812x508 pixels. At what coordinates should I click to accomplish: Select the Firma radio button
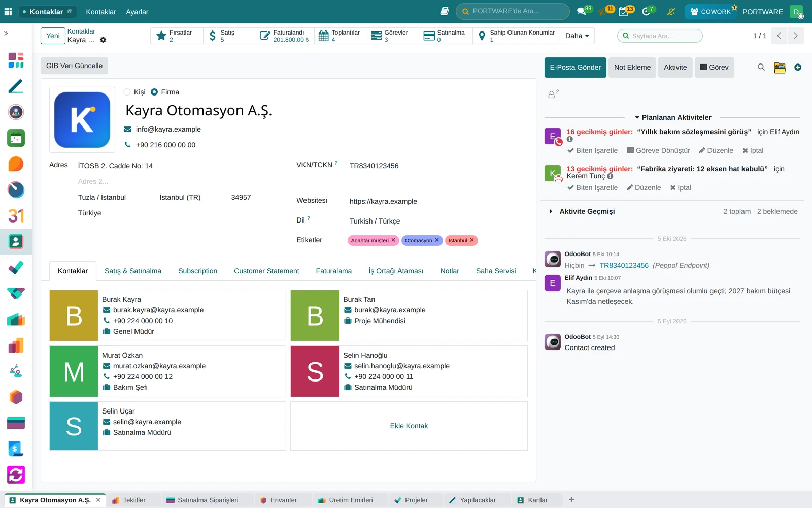[154, 92]
